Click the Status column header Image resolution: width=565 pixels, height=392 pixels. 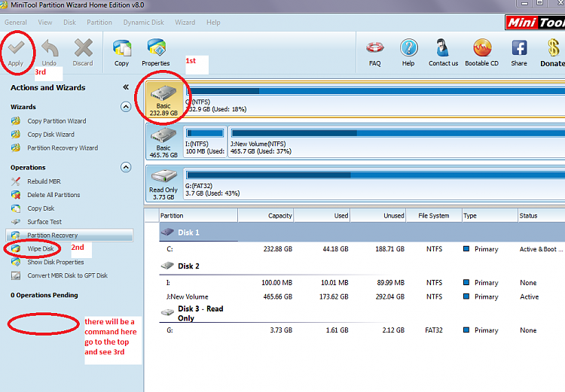pyautogui.click(x=541, y=216)
